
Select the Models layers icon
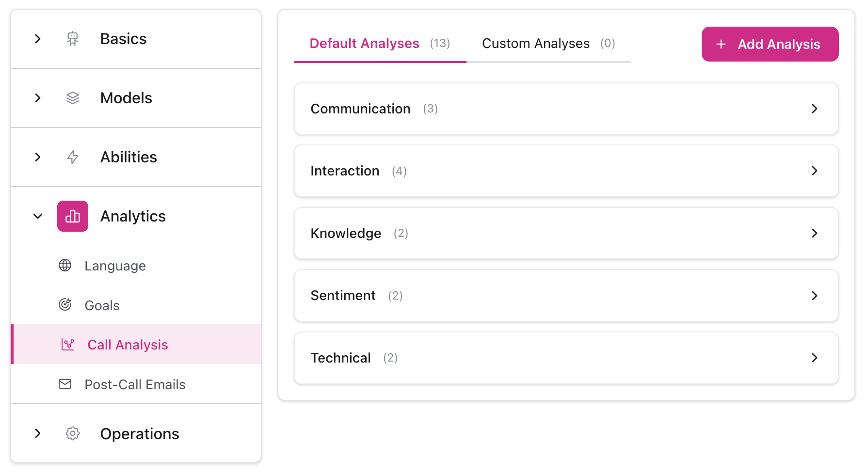coord(72,98)
